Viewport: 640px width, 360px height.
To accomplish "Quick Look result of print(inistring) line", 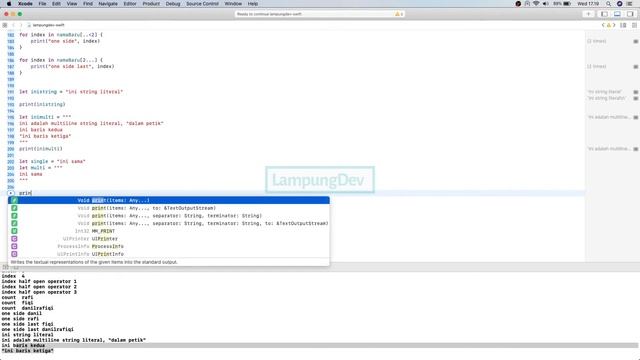I will click(636, 98).
